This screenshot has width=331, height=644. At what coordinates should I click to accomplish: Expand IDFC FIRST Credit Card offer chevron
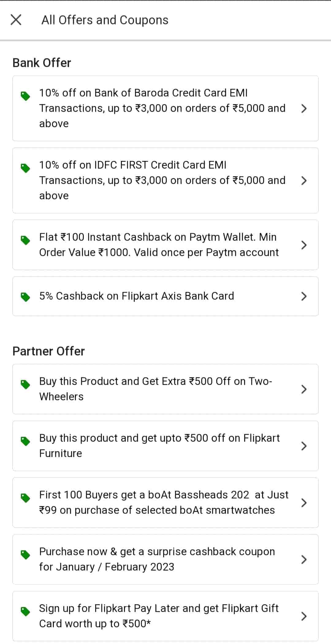click(x=304, y=180)
